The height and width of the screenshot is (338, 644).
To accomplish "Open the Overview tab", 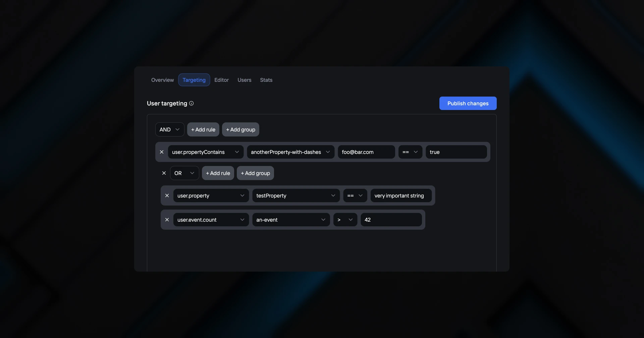I will [162, 80].
